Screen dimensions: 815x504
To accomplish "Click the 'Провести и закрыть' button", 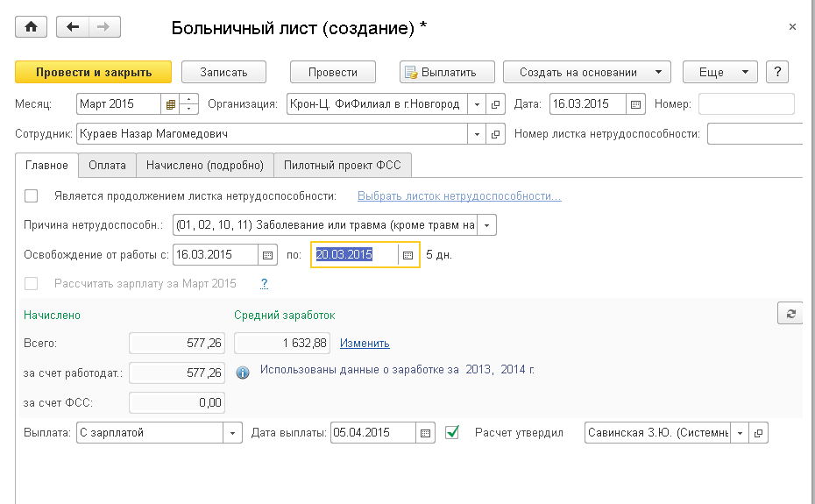I will [94, 72].
